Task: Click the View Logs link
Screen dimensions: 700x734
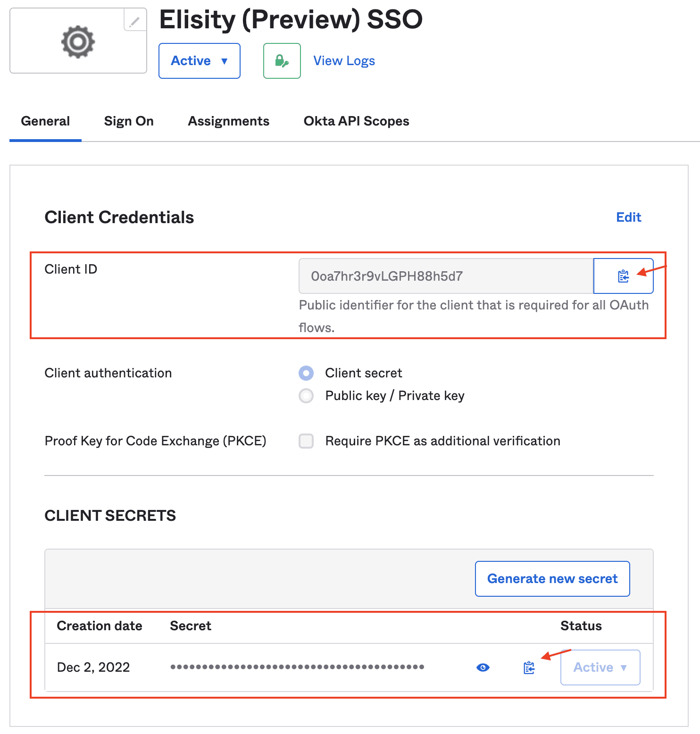Action: click(x=344, y=61)
